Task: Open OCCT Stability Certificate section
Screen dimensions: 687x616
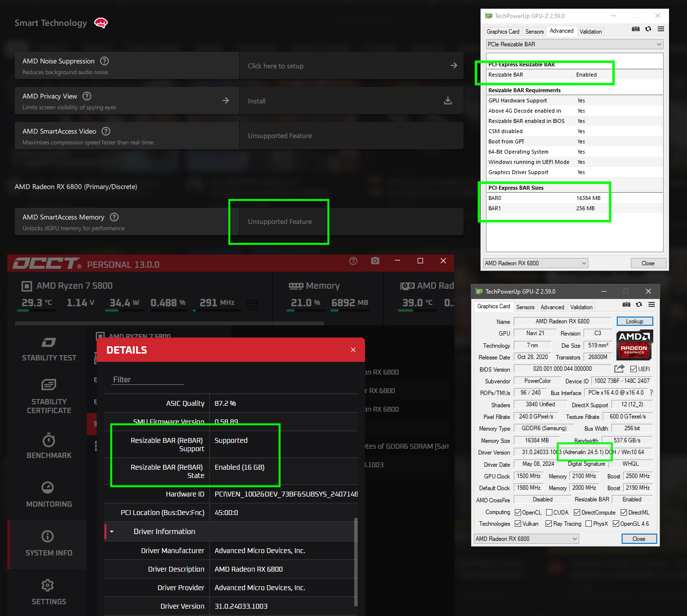Action: pyautogui.click(x=49, y=397)
